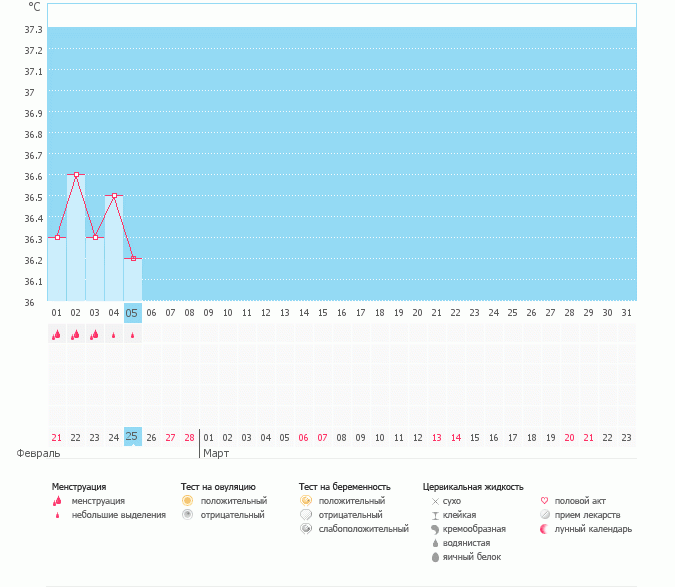
Task: Click the dry cervical fluid cross icon
Action: 435,500
